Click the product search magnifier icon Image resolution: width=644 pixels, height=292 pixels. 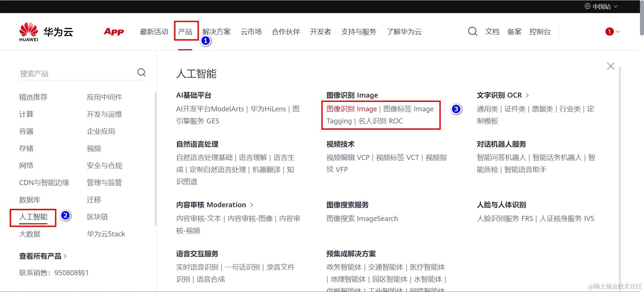(x=142, y=72)
